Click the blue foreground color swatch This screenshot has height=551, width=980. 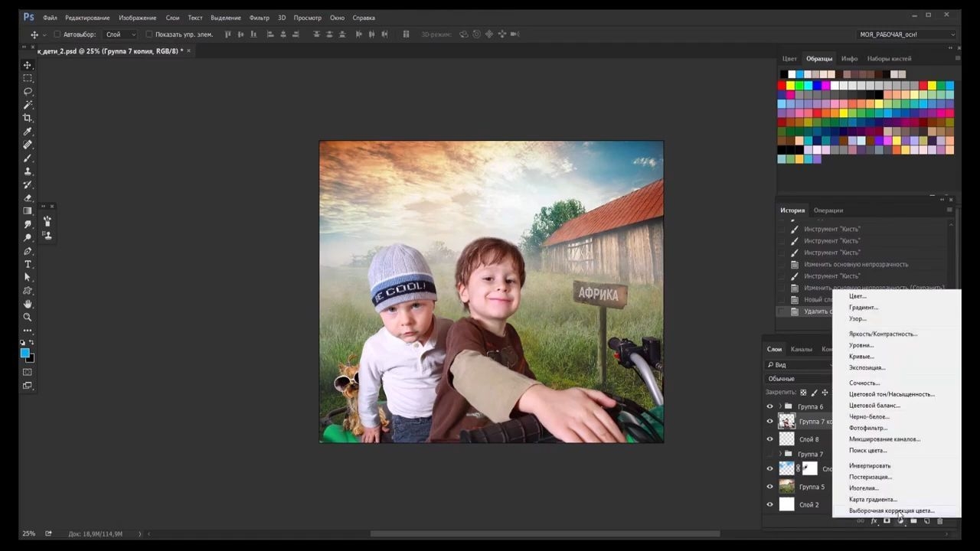[24, 353]
